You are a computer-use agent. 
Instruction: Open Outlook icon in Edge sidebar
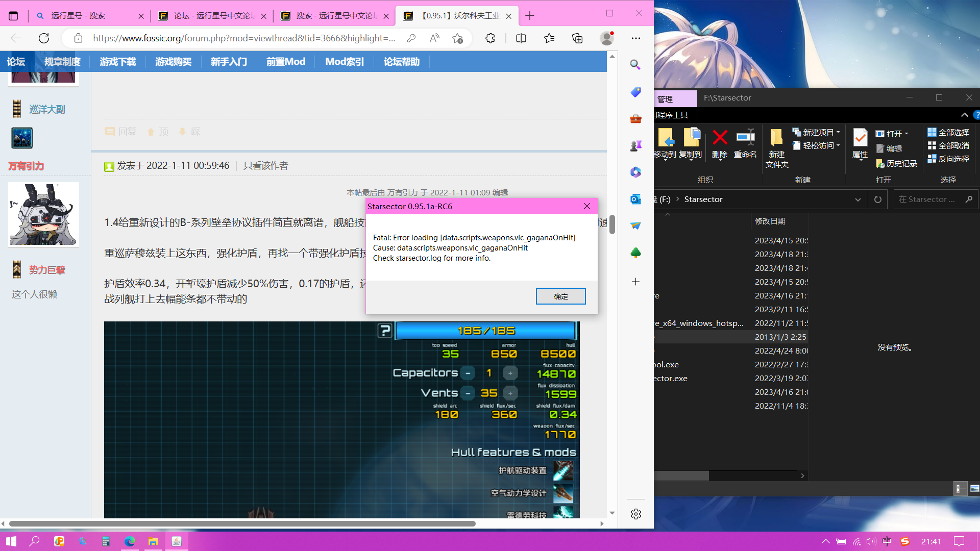tap(635, 199)
